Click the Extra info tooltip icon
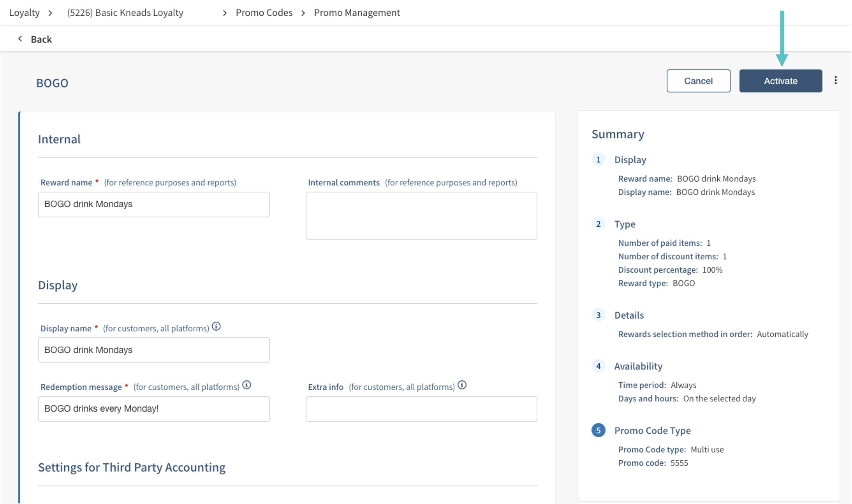 tap(462, 385)
